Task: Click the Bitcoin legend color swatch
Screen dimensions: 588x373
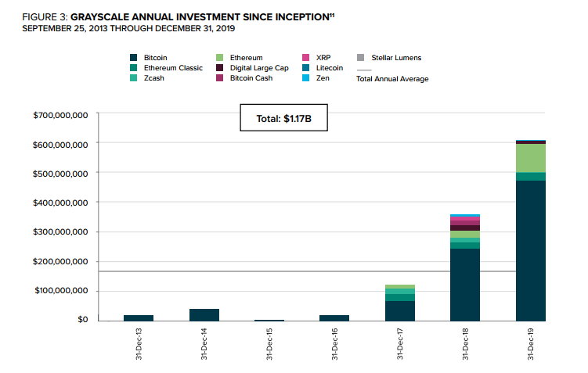Action: [x=135, y=58]
